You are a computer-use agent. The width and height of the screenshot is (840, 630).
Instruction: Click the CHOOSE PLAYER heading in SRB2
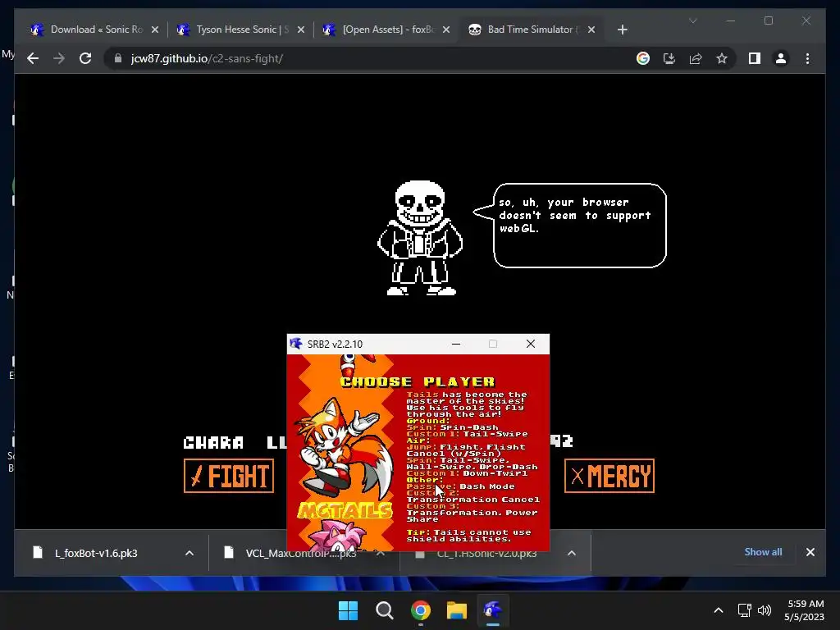click(418, 382)
